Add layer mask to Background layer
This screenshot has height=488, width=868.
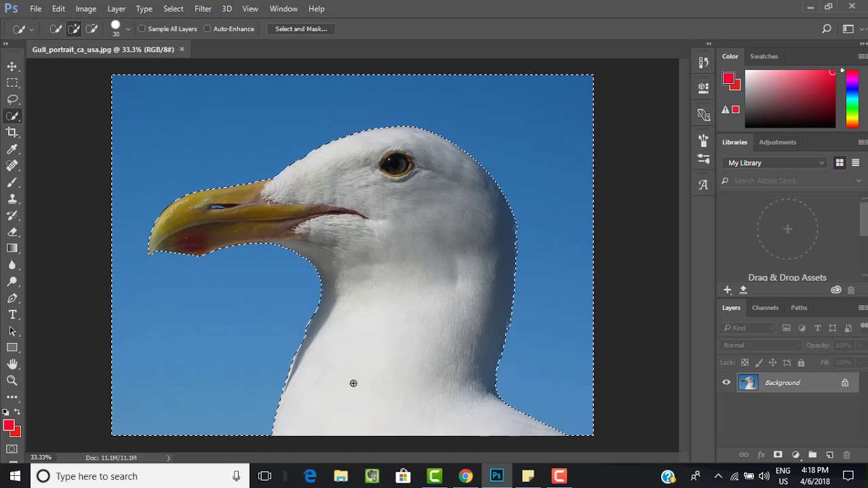[778, 455]
